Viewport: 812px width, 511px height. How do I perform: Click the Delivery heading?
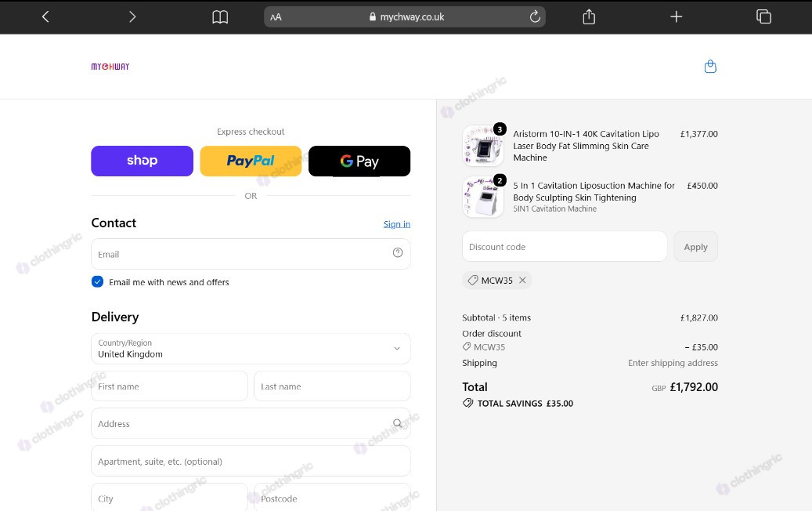click(x=115, y=317)
